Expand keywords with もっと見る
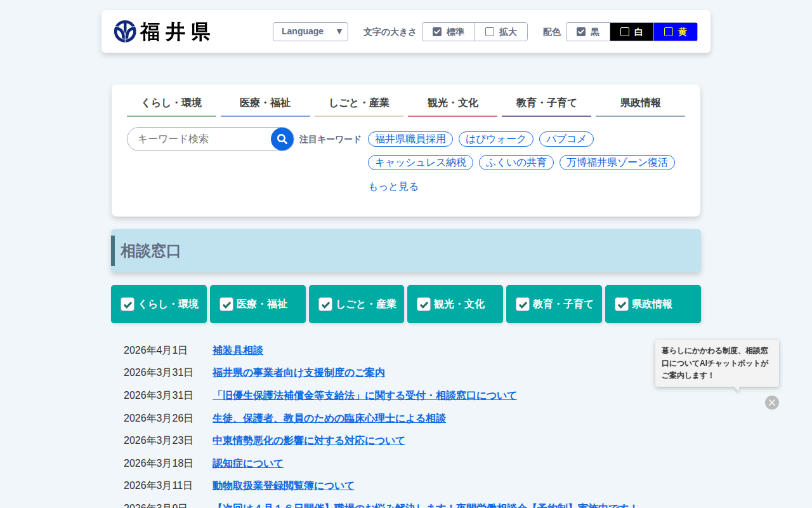 click(393, 187)
